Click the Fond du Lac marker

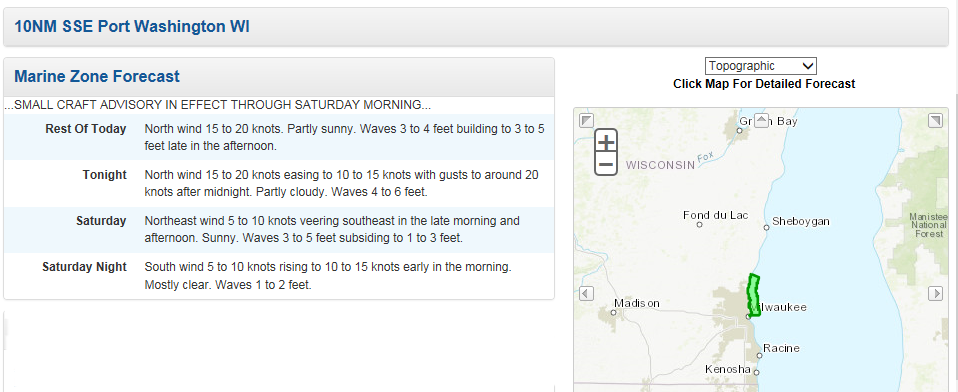[700, 224]
